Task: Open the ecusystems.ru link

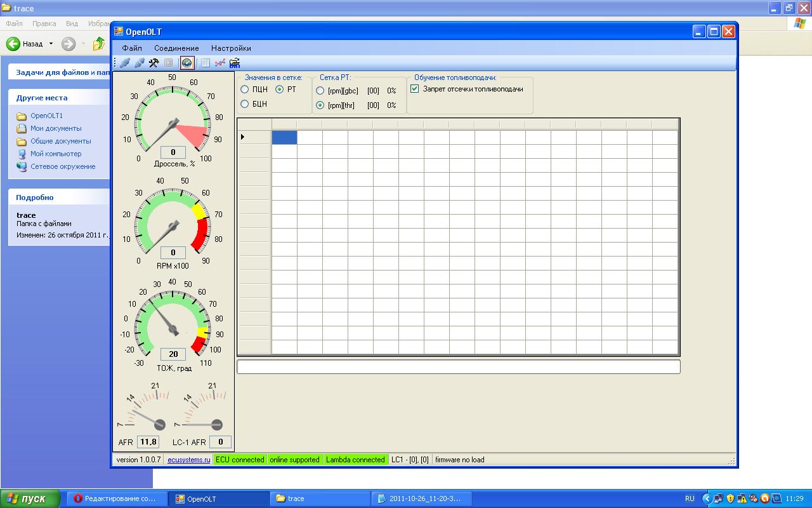Action: [188, 460]
